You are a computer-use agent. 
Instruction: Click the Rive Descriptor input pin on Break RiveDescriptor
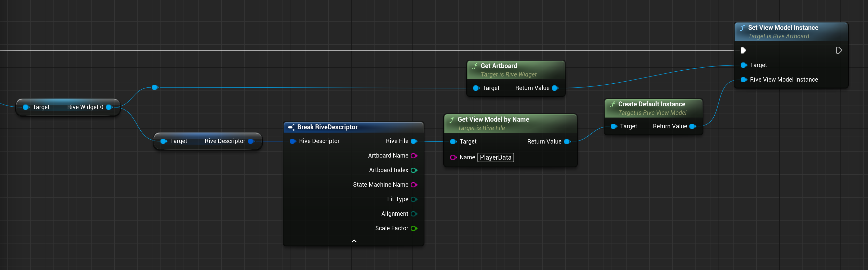pyautogui.click(x=293, y=141)
